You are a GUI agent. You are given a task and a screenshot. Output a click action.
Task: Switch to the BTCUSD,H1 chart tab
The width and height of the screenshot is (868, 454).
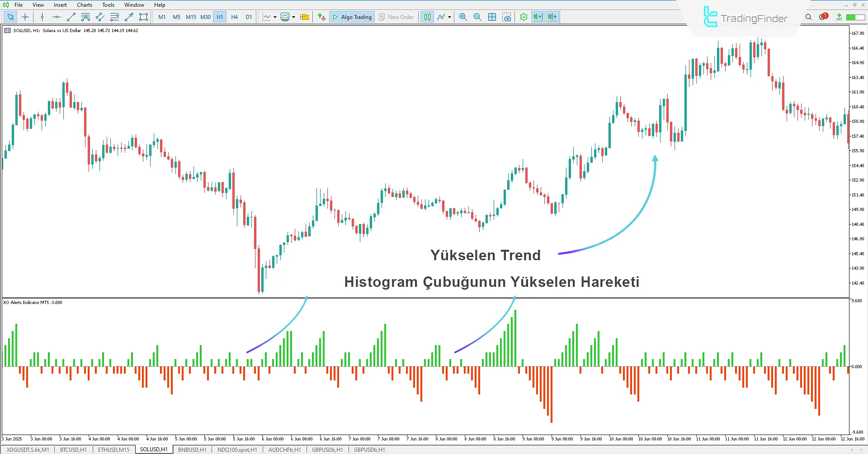pos(73,449)
